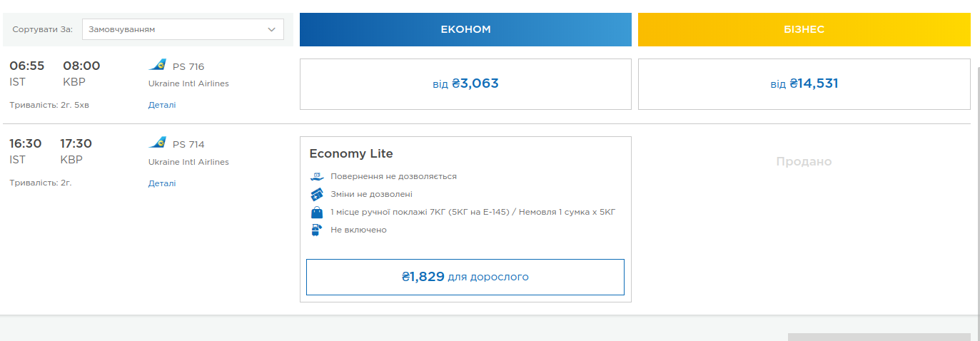Click the changes-not-allowed ticket icon
Viewport: 980px width, 341px height.
(x=318, y=194)
